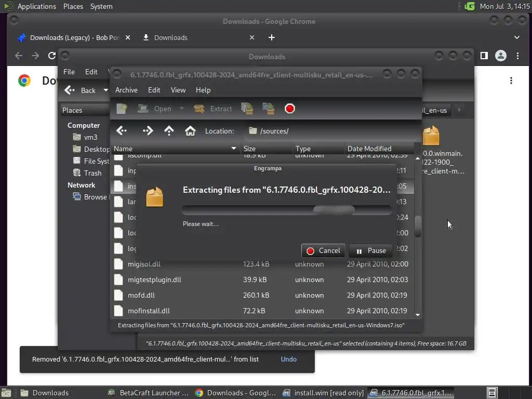Go forward to next archive location

coord(148,131)
